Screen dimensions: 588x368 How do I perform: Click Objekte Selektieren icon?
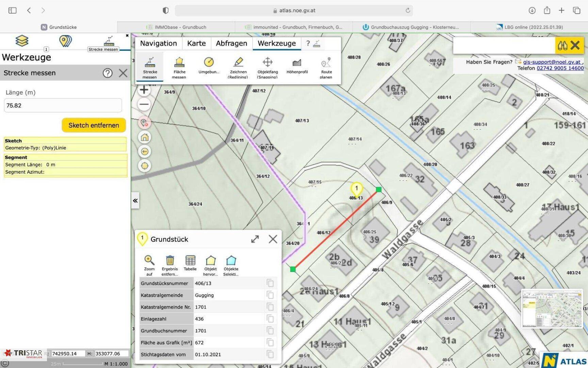231,265
